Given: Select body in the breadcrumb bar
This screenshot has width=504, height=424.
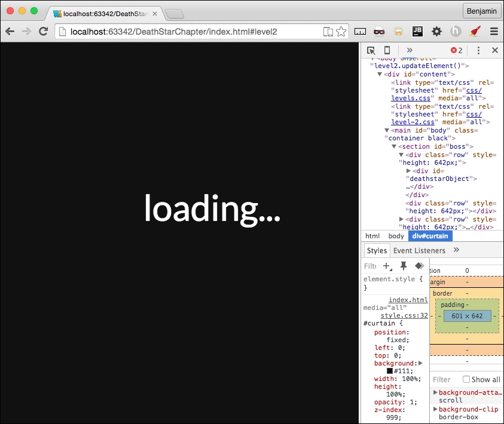Looking at the screenshot, I should coord(396,236).
